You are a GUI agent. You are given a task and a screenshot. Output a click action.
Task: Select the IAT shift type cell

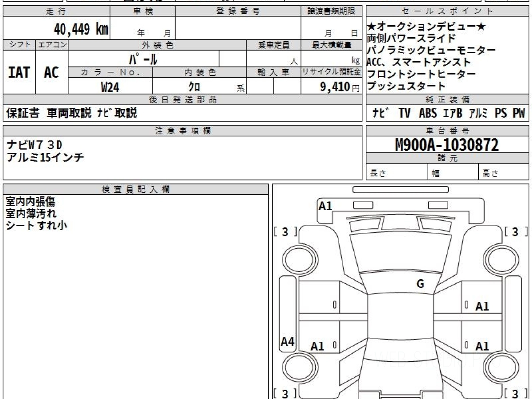(x=19, y=72)
